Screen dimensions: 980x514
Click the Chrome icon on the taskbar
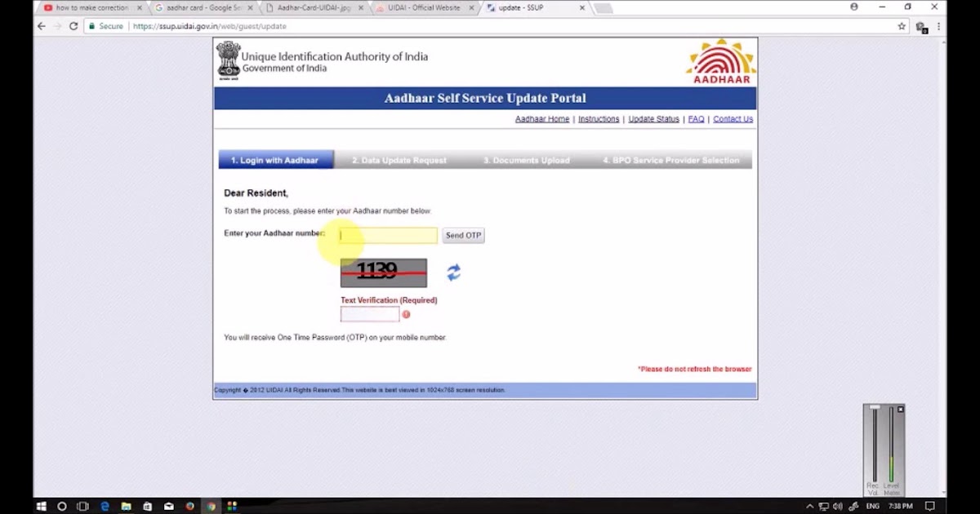(x=211, y=506)
